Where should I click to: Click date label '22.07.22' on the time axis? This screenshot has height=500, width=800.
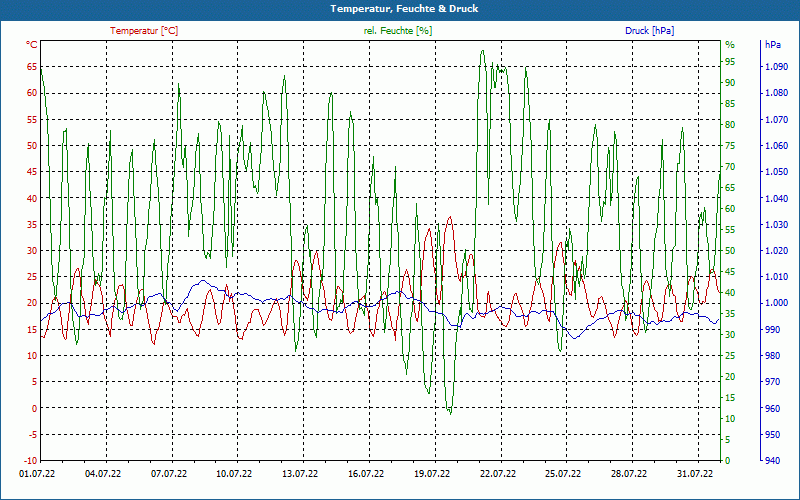pyautogui.click(x=497, y=474)
